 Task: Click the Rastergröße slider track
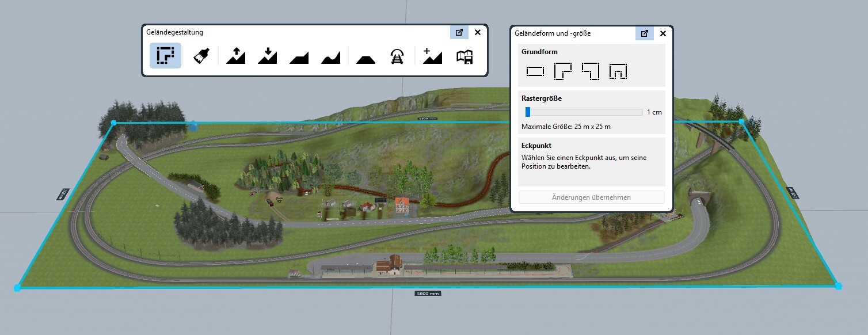[584, 112]
